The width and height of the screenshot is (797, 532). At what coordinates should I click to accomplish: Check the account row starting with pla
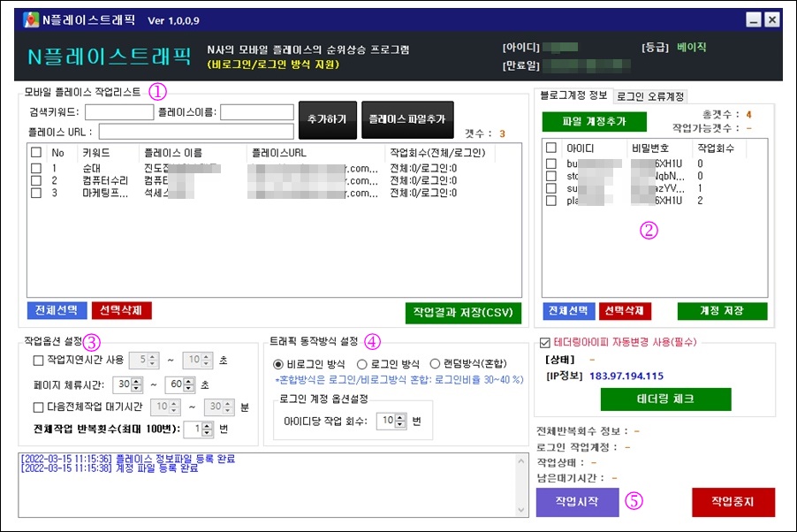[551, 201]
